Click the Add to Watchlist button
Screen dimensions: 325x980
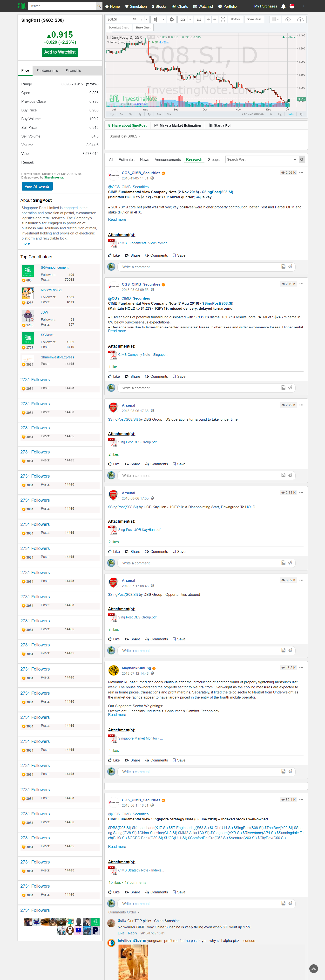60,52
